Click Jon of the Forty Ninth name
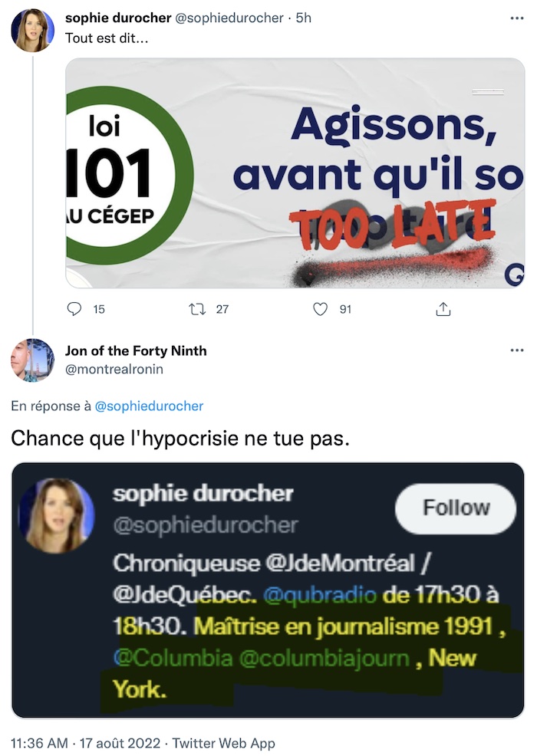Image resolution: width=537 pixels, height=756 pixels. 136,350
